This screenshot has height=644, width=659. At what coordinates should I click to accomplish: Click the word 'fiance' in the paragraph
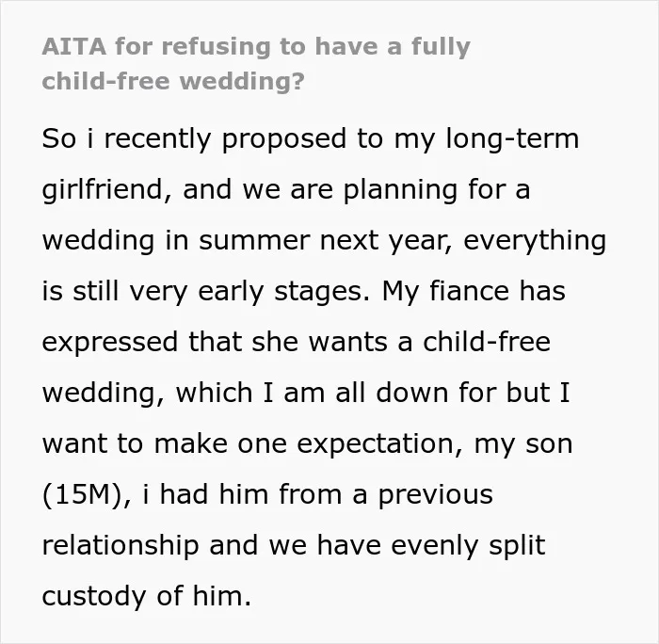point(470,291)
